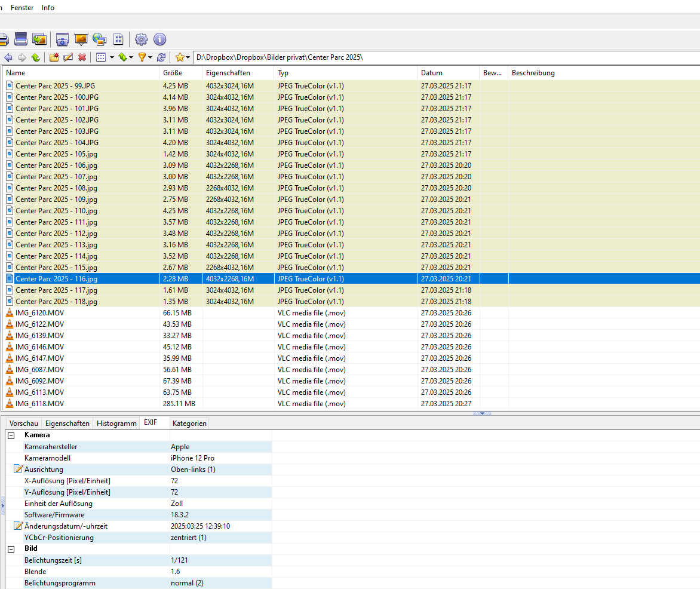The height and width of the screenshot is (589, 700).
Task: Sort by the Name column header
Action: [x=81, y=73]
